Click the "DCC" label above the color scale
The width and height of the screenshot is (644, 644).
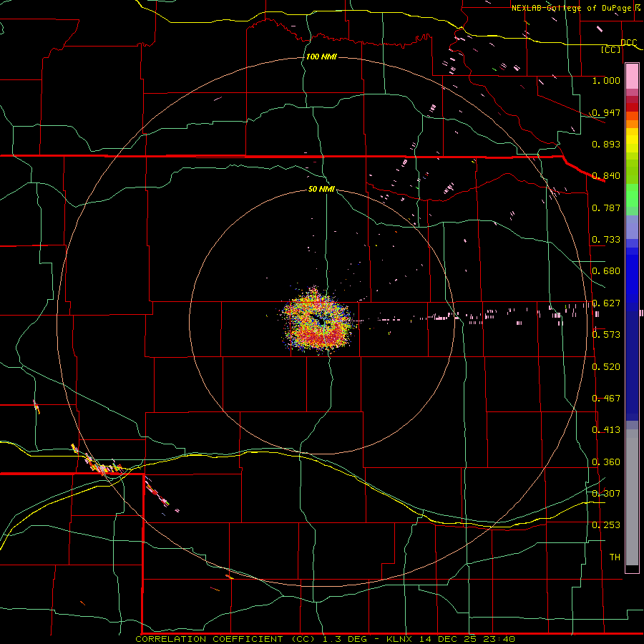click(628, 42)
